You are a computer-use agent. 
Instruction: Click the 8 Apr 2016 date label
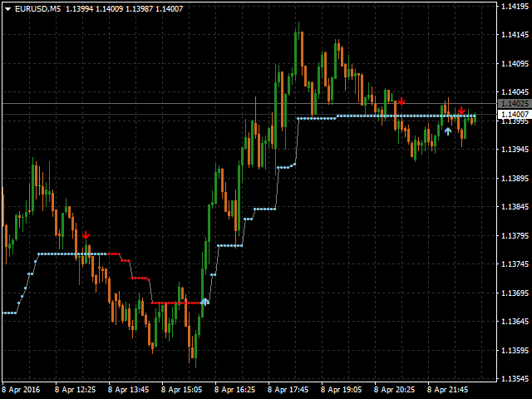21,390
